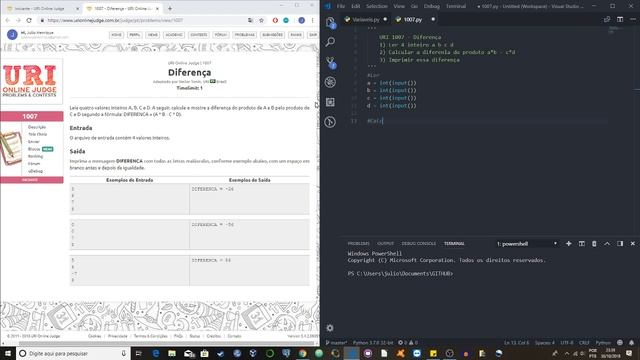Open the uDebug link in problem sidebar
This screenshot has height=360, width=640.
click(x=36, y=171)
